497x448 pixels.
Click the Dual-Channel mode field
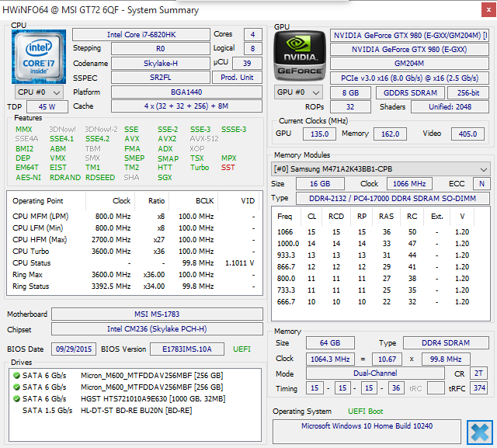tap(375, 373)
